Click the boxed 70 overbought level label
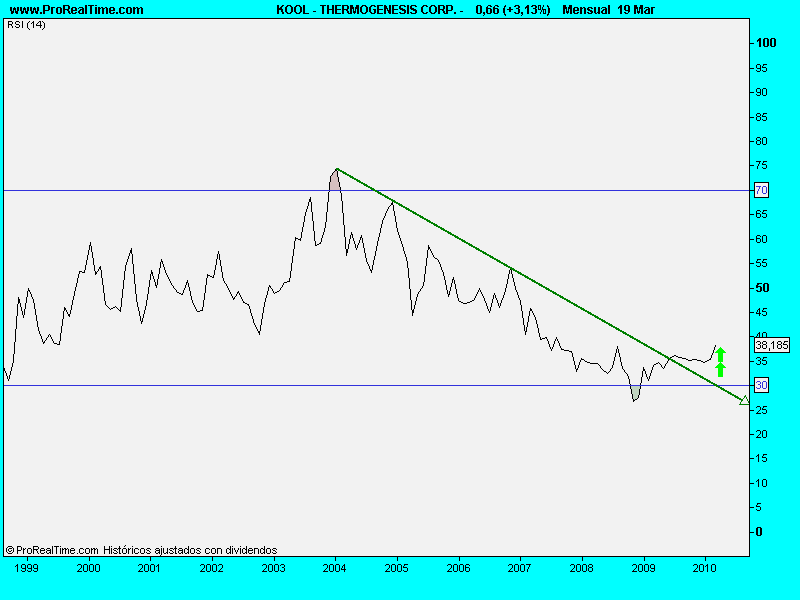 click(x=761, y=190)
